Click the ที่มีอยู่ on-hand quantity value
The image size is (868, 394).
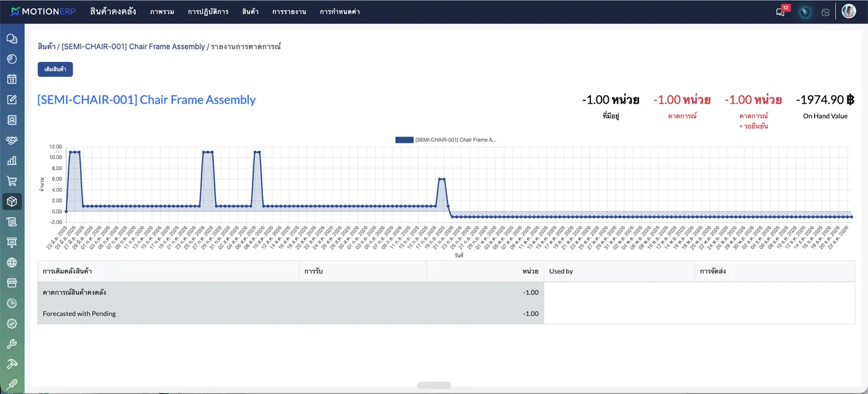[611, 100]
